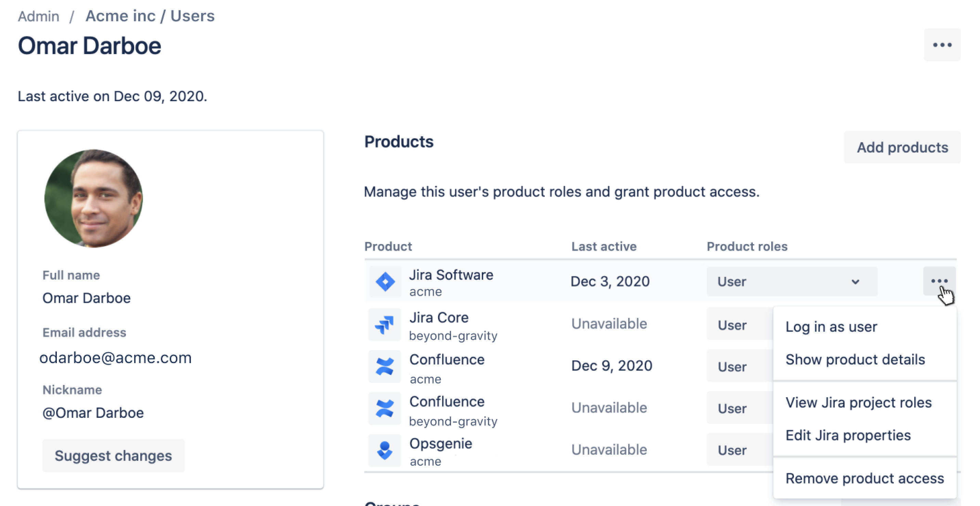This screenshot has width=980, height=506.
Task: Click the Confluence beyond-gravity product icon
Action: click(385, 408)
